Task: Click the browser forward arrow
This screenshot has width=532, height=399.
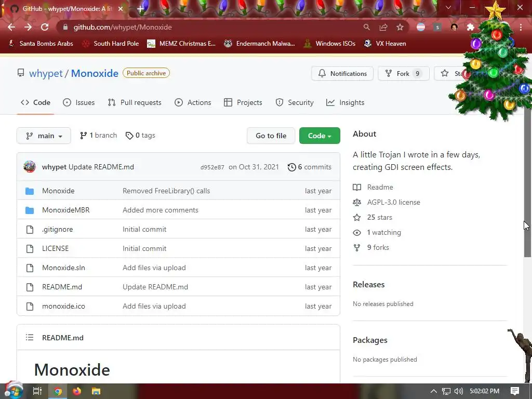Action: (x=28, y=27)
